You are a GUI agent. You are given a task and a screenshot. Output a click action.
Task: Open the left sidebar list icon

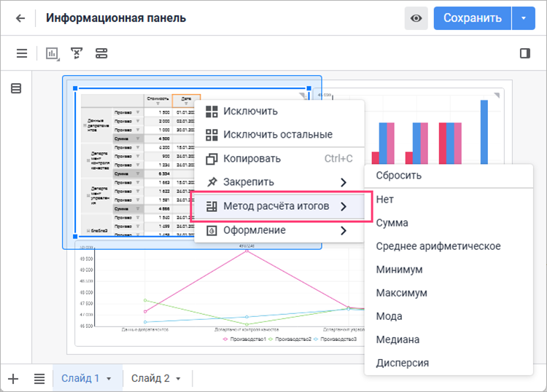(x=16, y=88)
